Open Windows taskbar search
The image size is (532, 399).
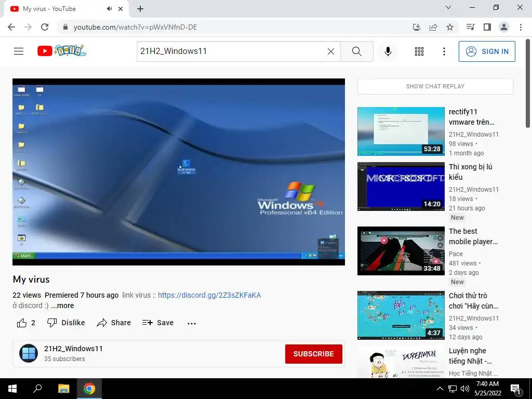[37, 389]
